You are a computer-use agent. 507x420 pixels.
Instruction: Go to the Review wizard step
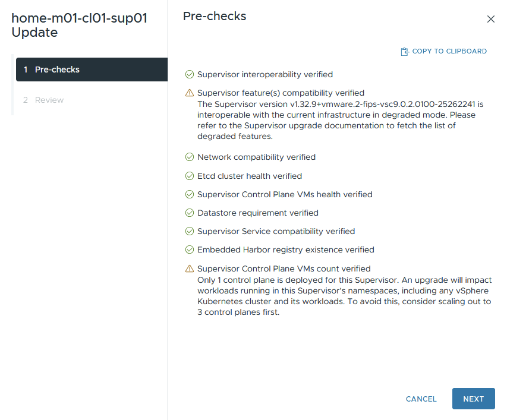point(49,100)
